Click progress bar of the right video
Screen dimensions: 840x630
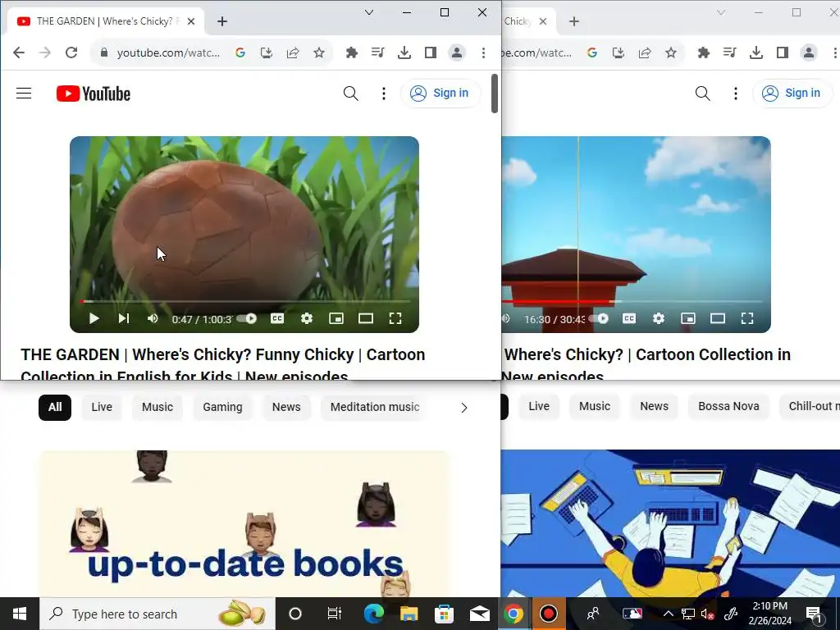pyautogui.click(x=632, y=302)
